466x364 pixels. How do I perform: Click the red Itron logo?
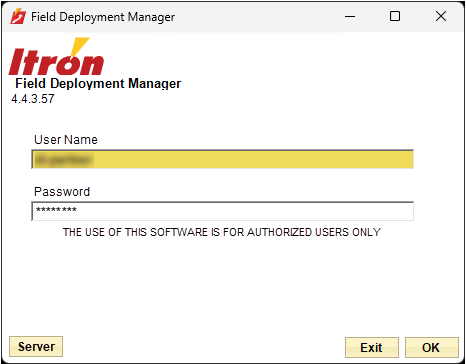coord(56,57)
